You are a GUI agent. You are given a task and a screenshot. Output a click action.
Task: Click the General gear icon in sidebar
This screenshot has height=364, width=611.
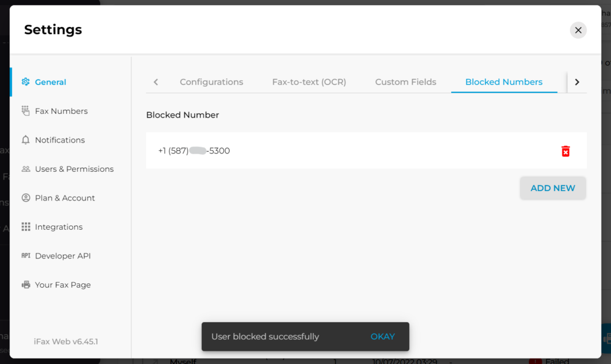pos(26,82)
